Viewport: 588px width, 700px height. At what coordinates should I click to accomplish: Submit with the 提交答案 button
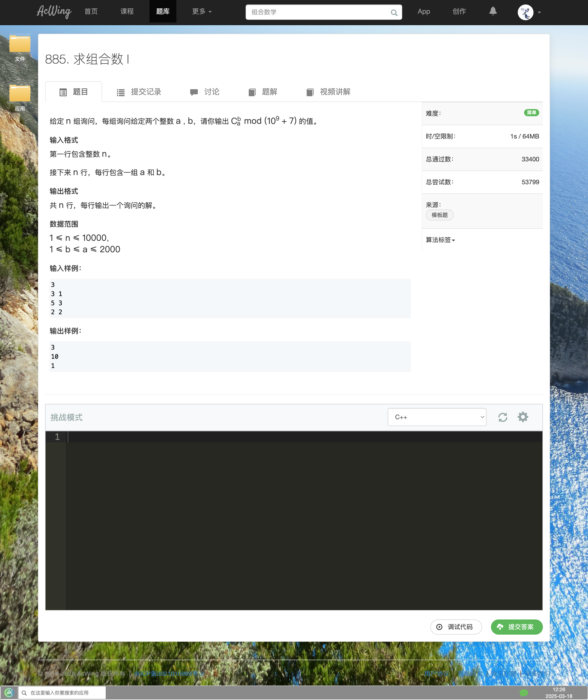click(x=517, y=627)
